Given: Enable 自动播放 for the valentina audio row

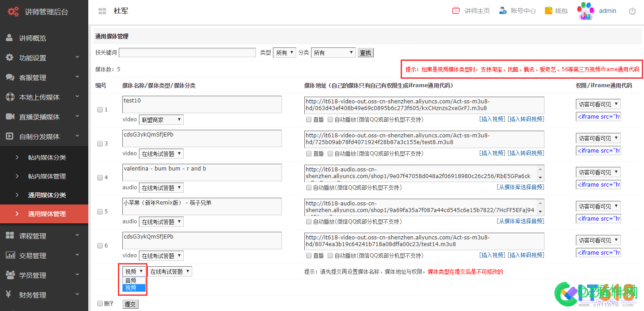Looking at the screenshot, I should (308, 187).
